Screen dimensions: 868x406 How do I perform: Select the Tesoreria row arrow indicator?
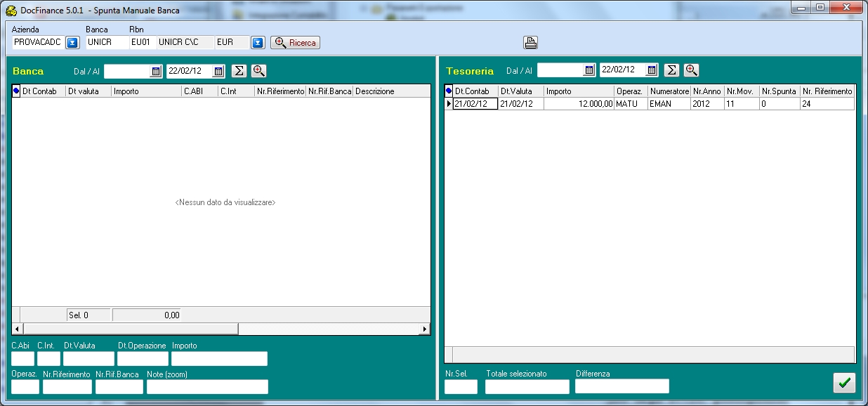click(449, 103)
